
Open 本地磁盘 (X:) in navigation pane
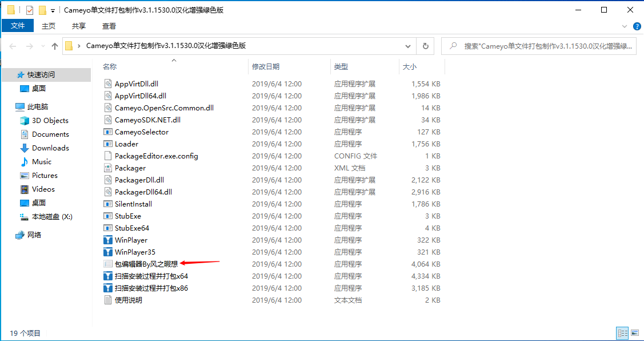pos(52,217)
